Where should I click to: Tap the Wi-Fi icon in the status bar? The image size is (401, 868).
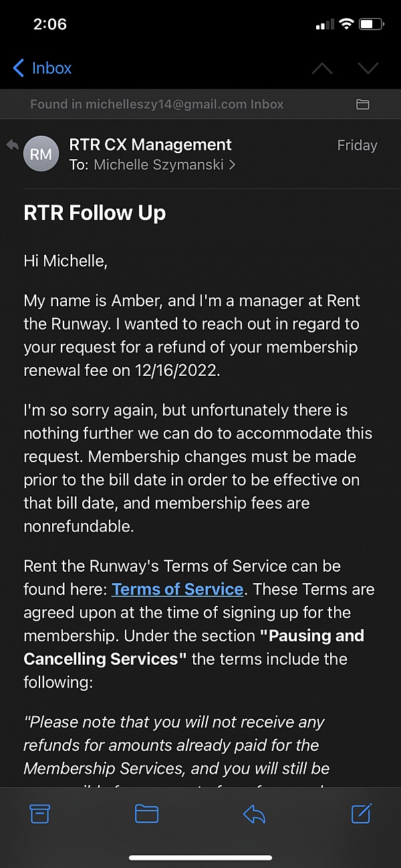click(x=346, y=23)
